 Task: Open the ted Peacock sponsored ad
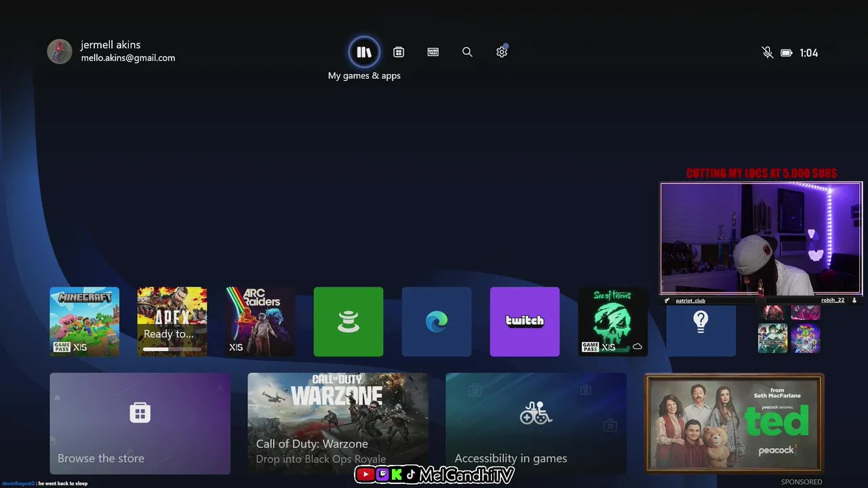[x=734, y=424]
